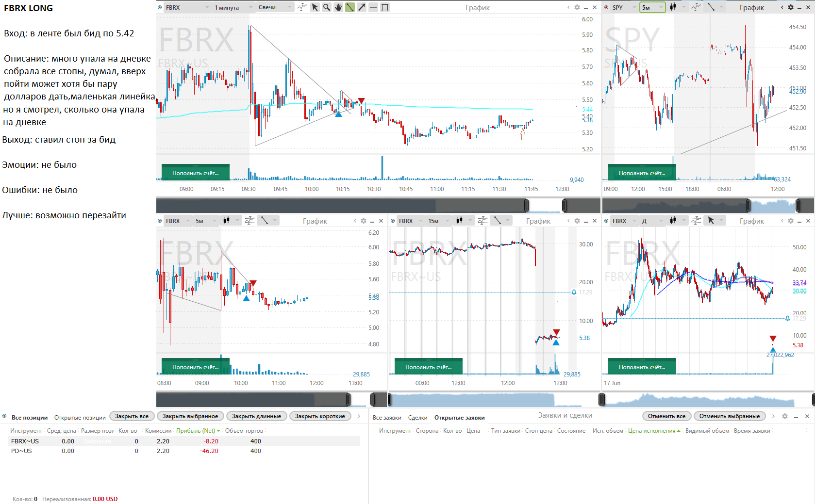The image size is (815, 504).
Task: Select line tool in FBRX 5м chart
Action: pyautogui.click(x=265, y=221)
